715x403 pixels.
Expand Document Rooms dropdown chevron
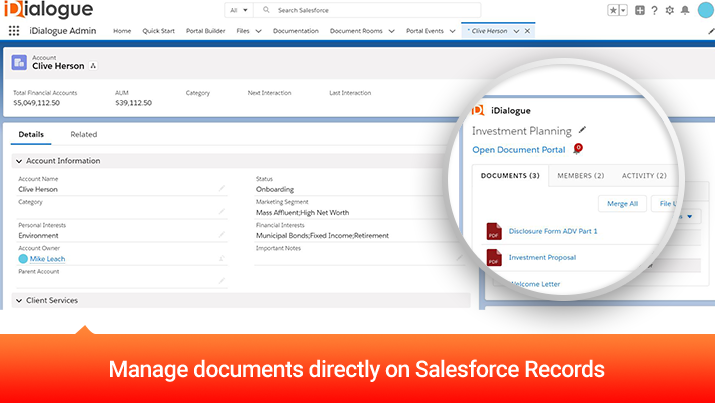coord(391,31)
